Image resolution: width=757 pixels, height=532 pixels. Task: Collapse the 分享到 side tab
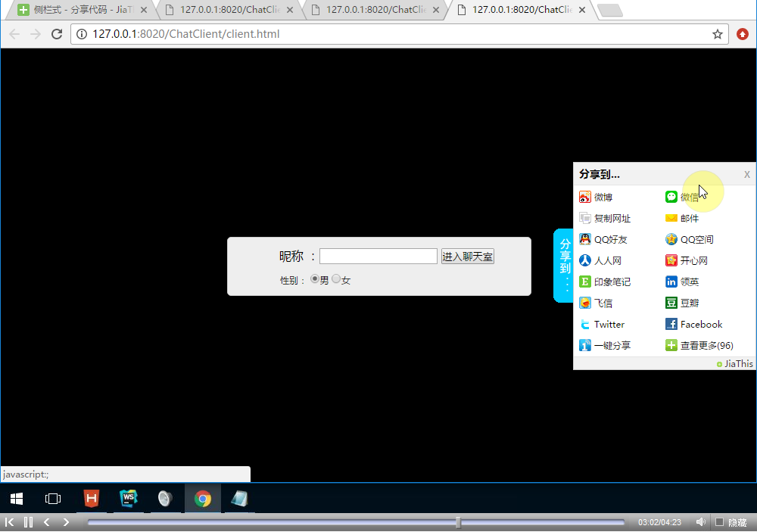(x=564, y=265)
